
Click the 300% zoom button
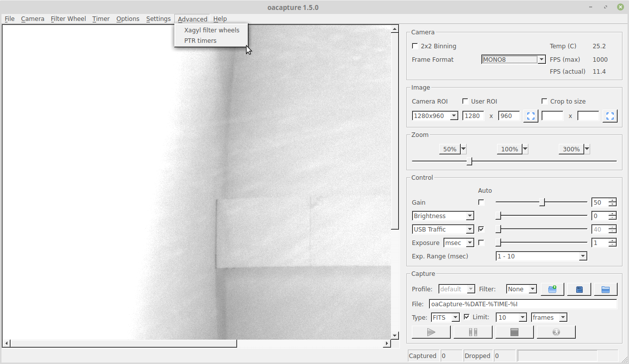click(x=571, y=149)
